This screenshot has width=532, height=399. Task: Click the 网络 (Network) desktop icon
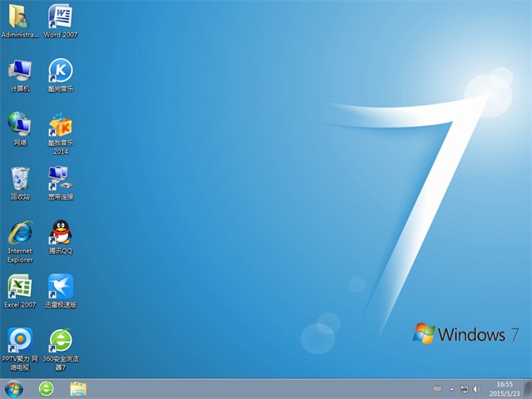[20, 124]
